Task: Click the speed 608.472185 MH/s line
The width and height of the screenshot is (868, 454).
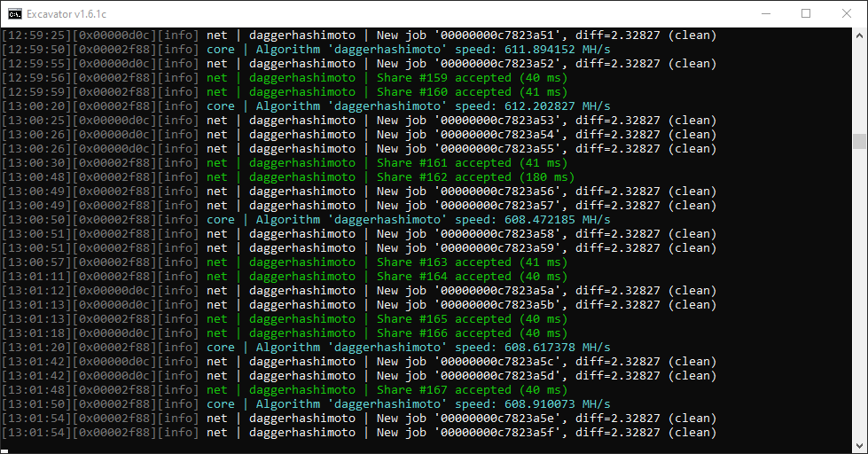Action: tap(306, 220)
